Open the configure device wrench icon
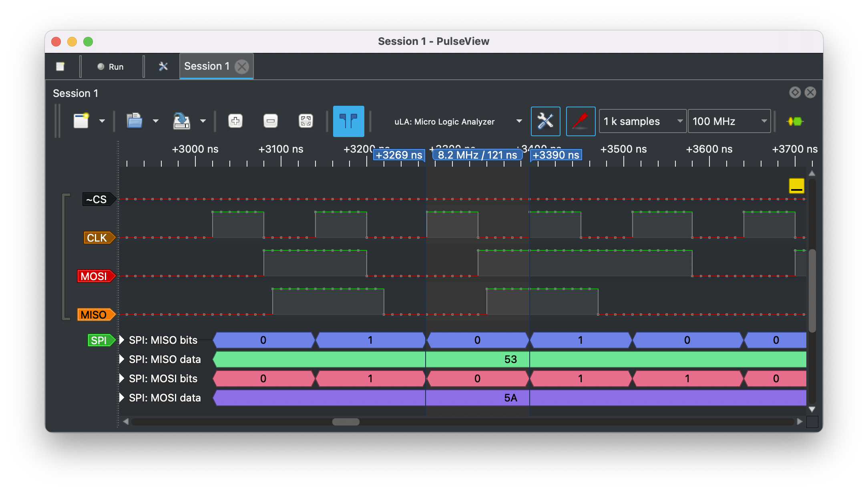This screenshot has width=868, height=492. coord(545,121)
